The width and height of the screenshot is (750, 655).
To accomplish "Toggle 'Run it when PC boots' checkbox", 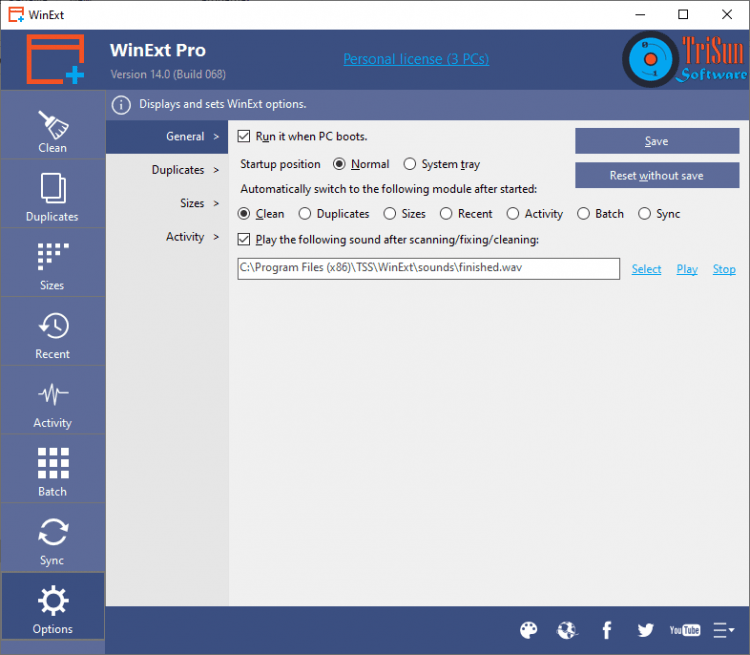I will click(244, 136).
